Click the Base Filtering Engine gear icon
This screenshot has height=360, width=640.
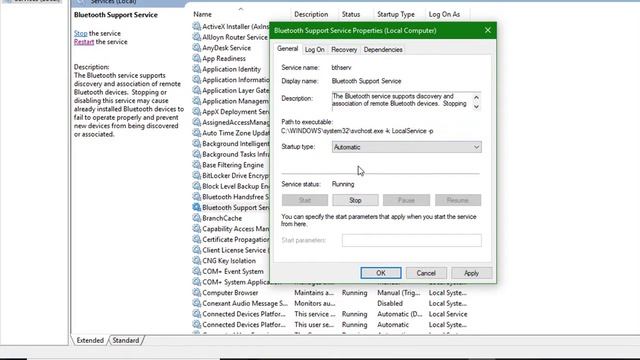pyautogui.click(x=196, y=165)
